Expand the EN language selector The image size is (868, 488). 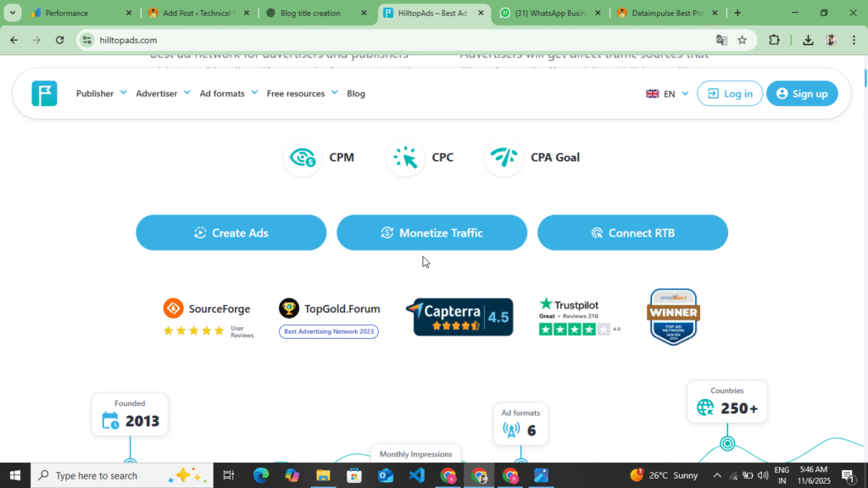666,93
